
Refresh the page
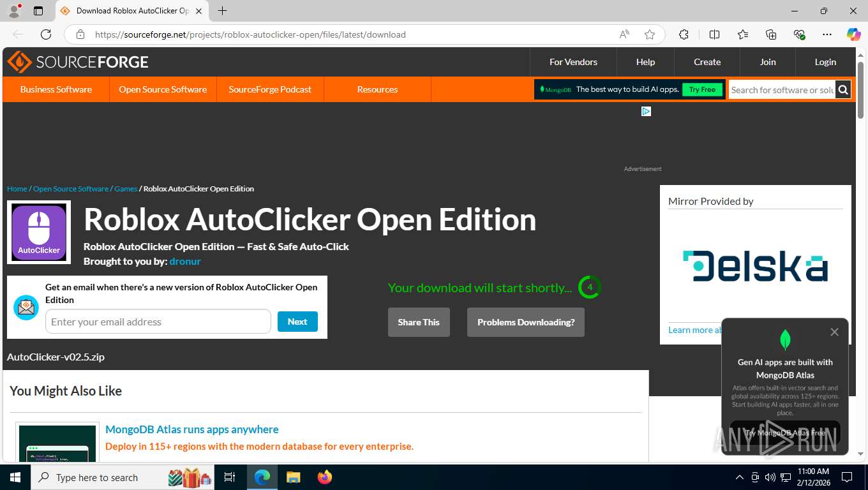[x=46, y=34]
